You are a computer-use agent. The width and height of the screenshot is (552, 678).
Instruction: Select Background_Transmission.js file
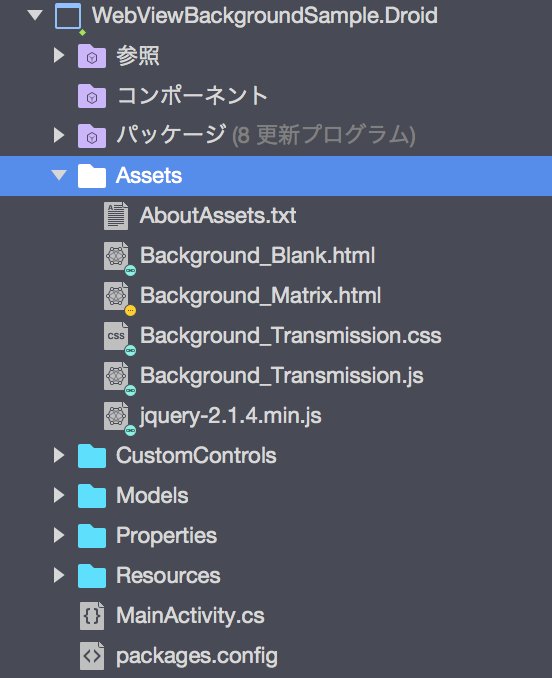281,376
